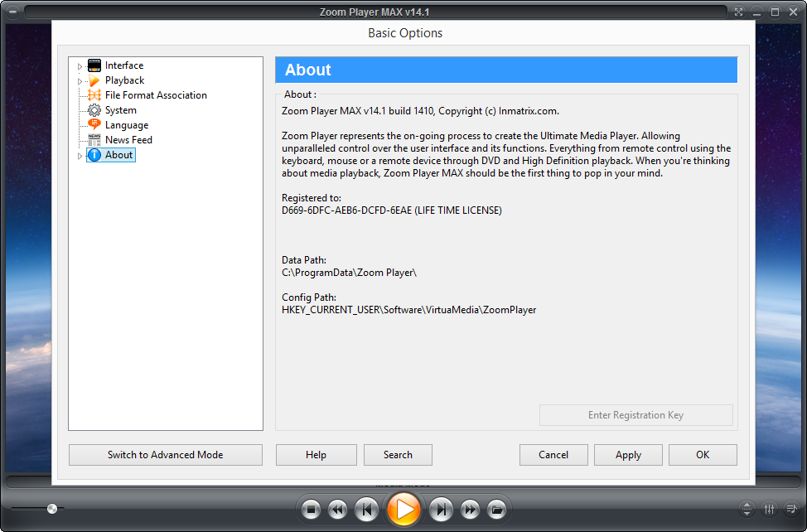The image size is (807, 532).
Task: Open File Format Association settings
Action: [156, 95]
